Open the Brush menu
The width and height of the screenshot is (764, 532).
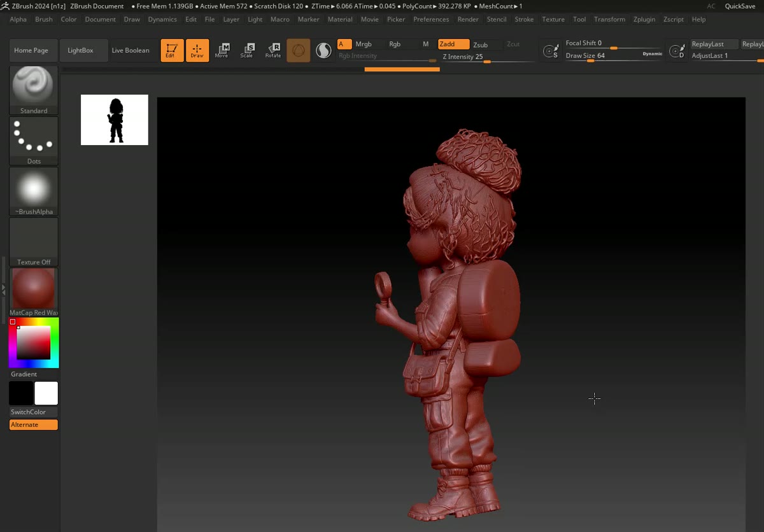tap(44, 19)
